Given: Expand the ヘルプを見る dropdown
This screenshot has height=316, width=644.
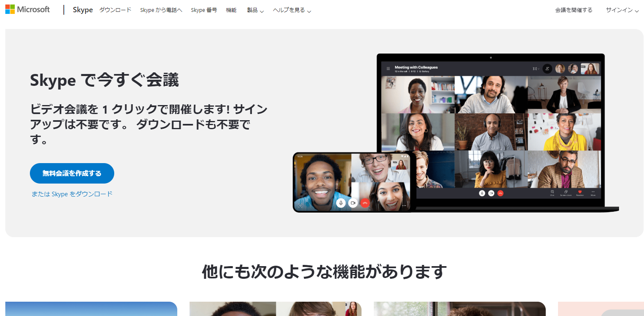Looking at the screenshot, I should (291, 10).
